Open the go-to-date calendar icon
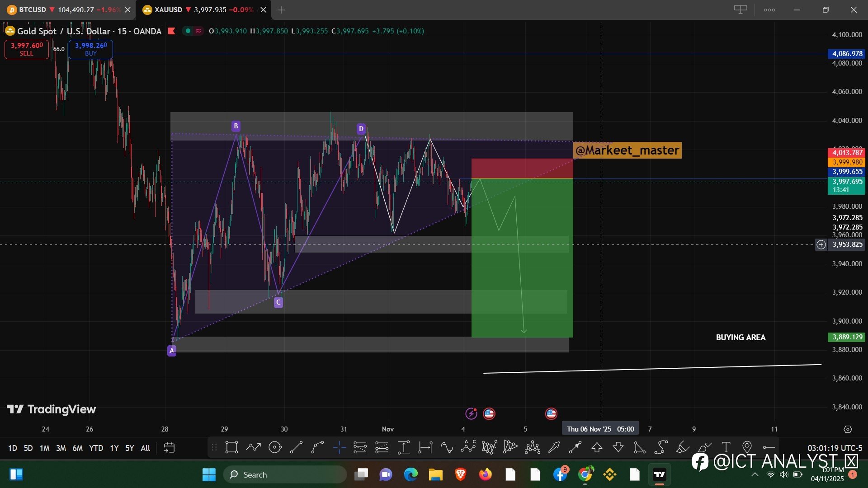The image size is (868, 488). pyautogui.click(x=169, y=448)
